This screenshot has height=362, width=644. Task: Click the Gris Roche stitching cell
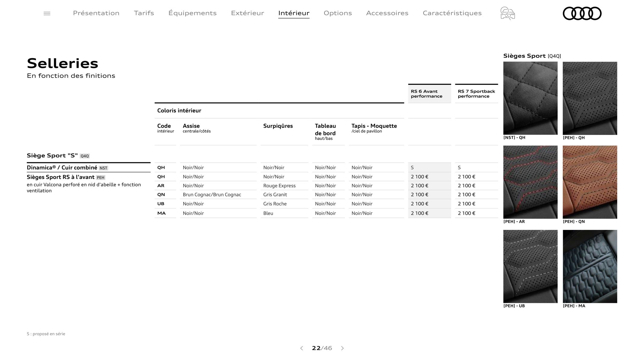click(275, 204)
